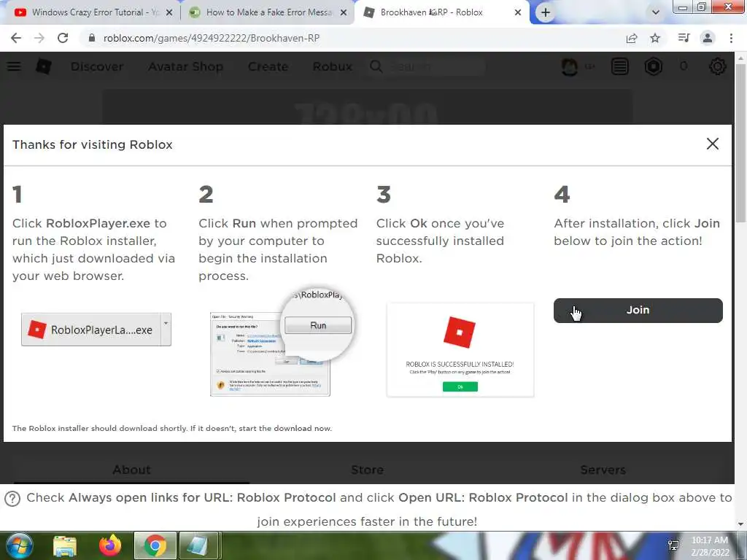Click the scrollbar up arrow

pos(741,58)
